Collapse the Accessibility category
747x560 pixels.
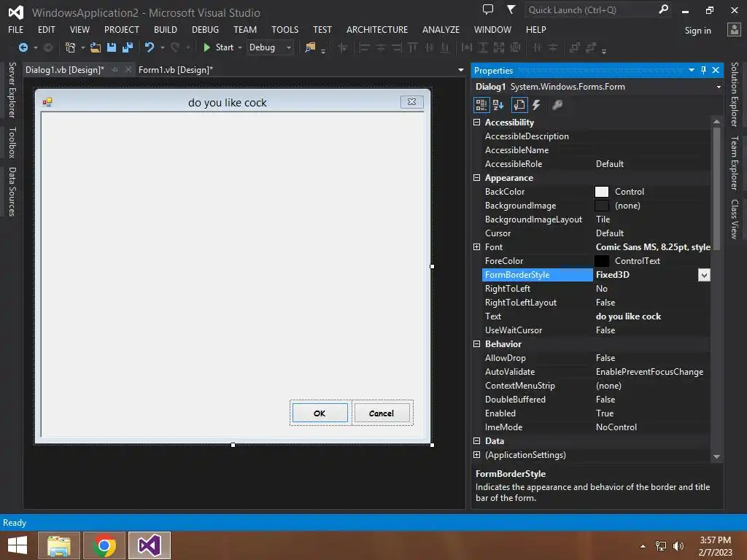[x=476, y=122]
